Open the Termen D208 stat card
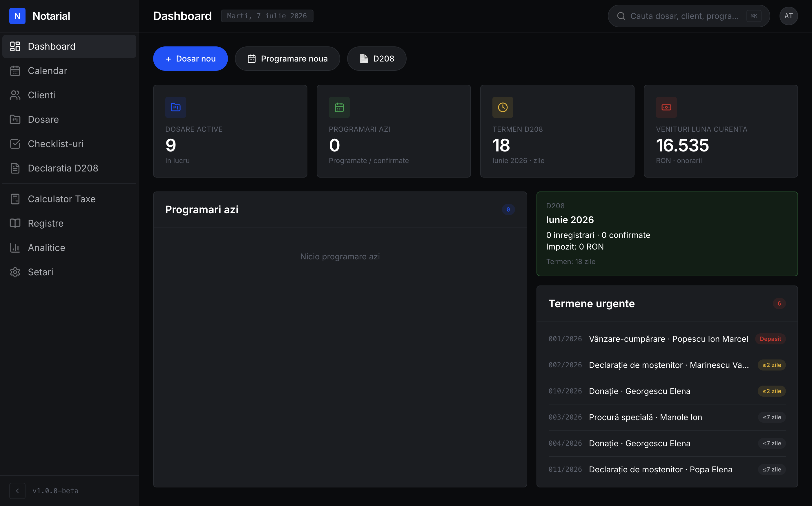The image size is (812, 506). [x=557, y=131]
